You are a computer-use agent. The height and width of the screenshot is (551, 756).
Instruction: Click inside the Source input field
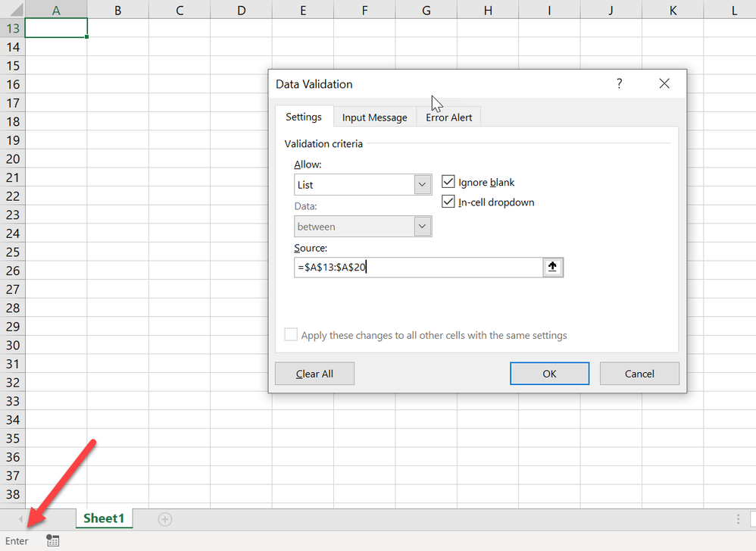point(418,268)
